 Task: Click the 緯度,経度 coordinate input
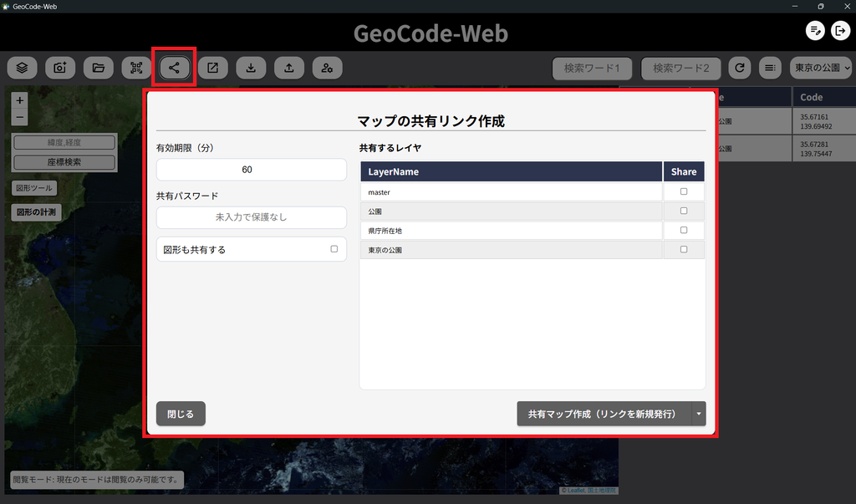pos(64,143)
